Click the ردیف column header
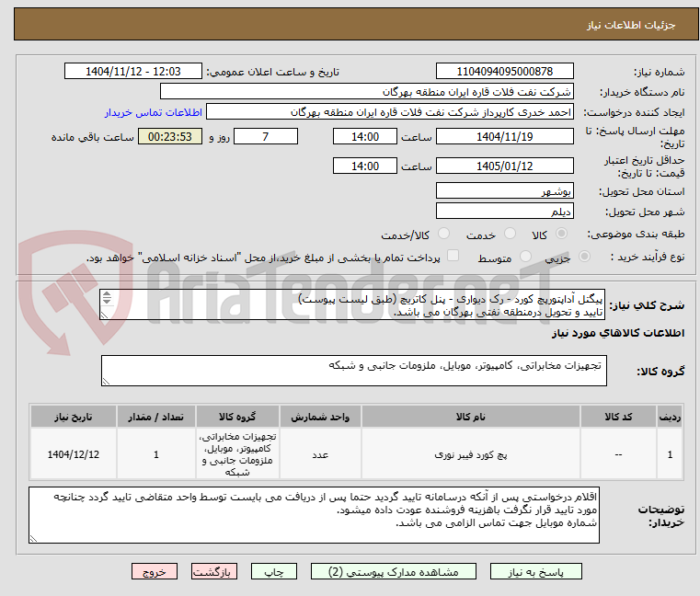700x596 pixels. click(670, 417)
